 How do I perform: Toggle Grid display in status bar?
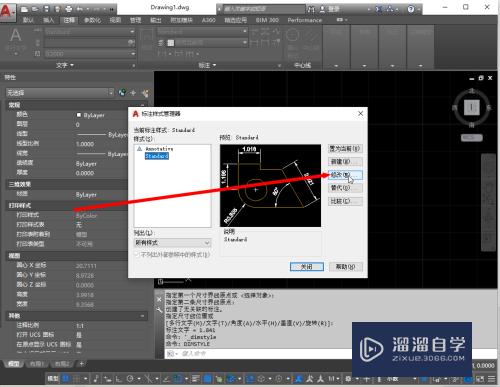pos(66,379)
